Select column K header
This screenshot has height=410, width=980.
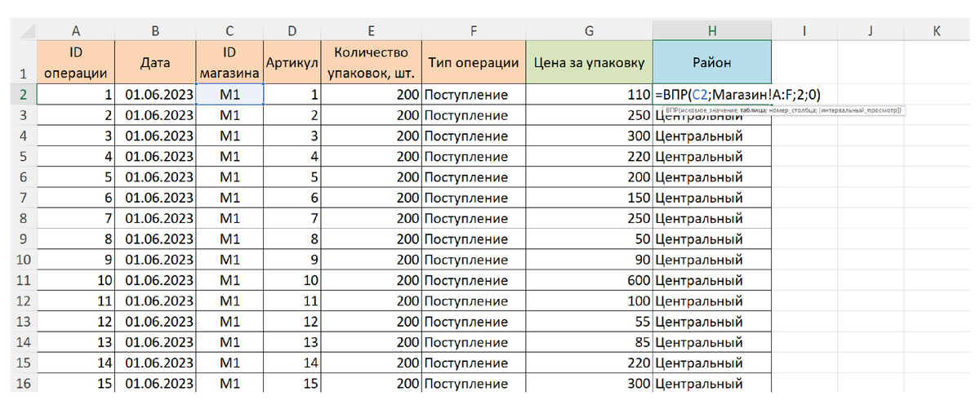pos(936,30)
